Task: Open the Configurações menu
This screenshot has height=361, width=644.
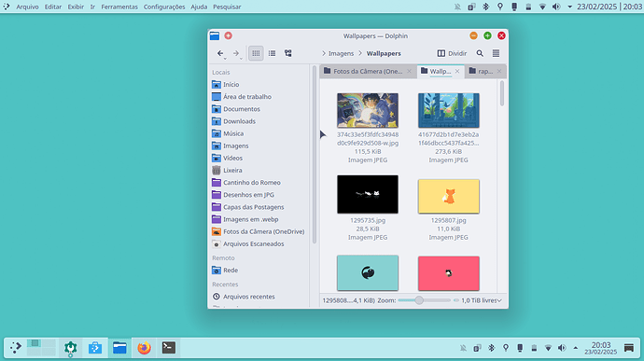Action: tap(164, 7)
